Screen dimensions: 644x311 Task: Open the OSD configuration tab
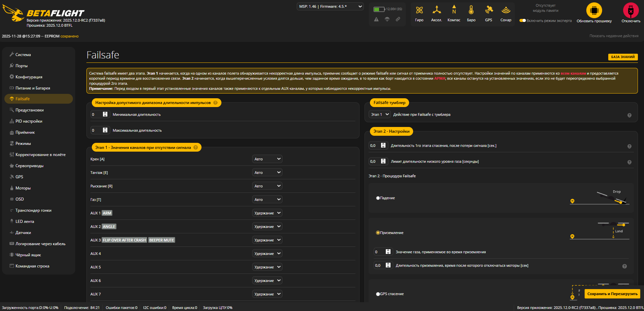pos(19,199)
